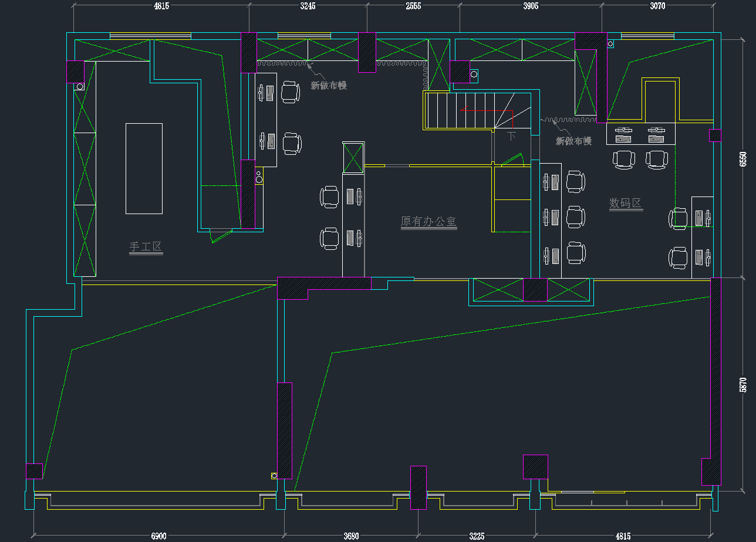Screen dimensions: 756x542
Task: Select the small yellow square symbol near the bottom wall
Action: [x=274, y=476]
